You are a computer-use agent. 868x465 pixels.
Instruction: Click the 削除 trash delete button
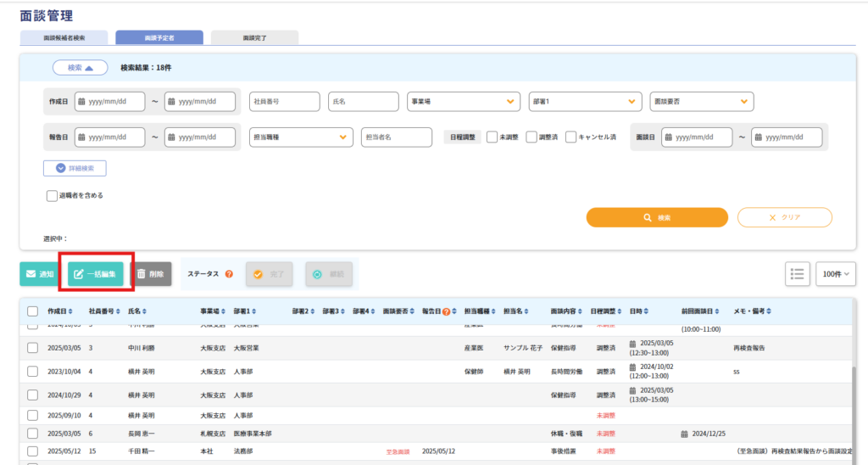[151, 274]
